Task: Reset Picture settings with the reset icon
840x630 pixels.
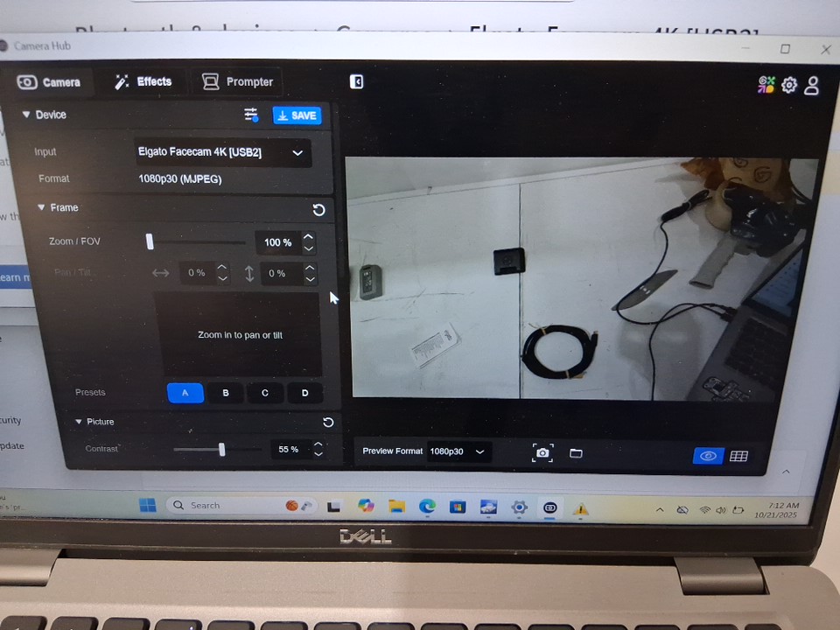Action: pyautogui.click(x=328, y=422)
